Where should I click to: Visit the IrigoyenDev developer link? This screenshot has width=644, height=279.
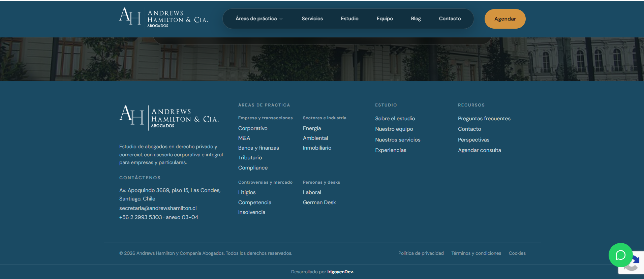[340, 272]
